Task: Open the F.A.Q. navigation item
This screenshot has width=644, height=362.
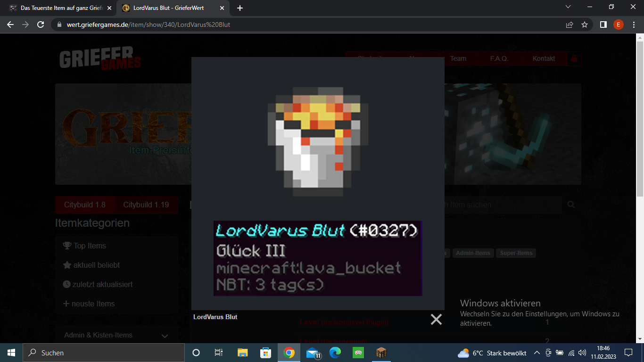Action: [499, 58]
